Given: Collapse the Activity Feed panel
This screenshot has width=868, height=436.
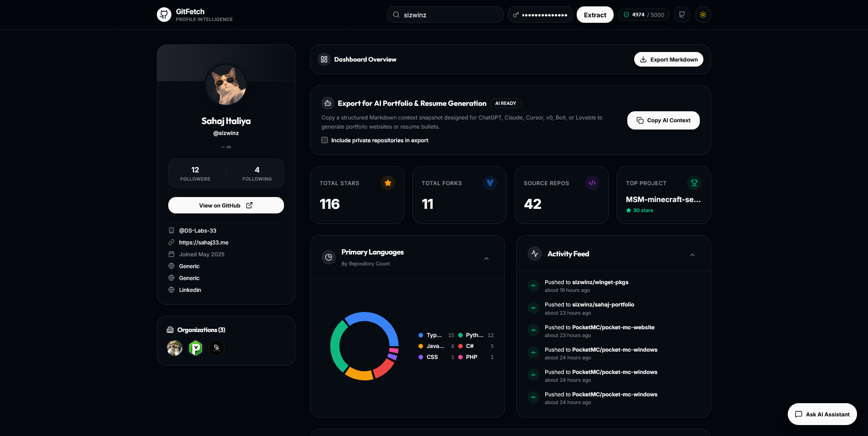Looking at the screenshot, I should 692,255.
